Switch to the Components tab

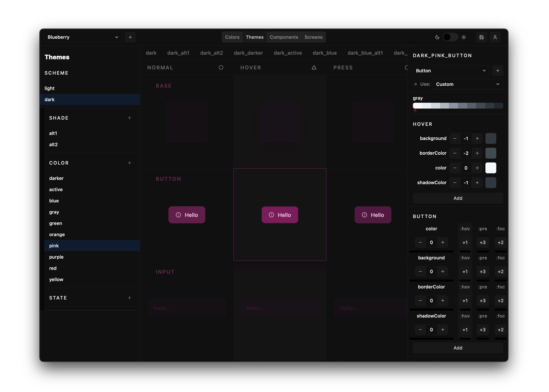[284, 37]
